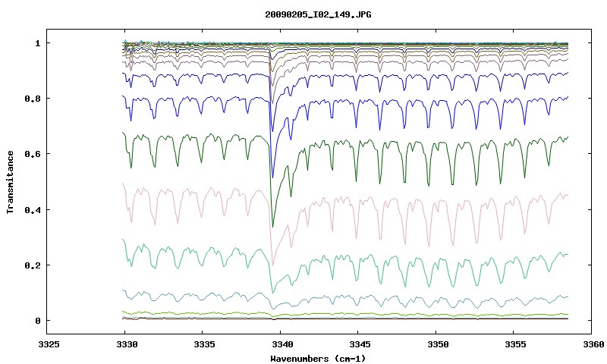Click the x-axis tick label 3350
Image resolution: width=607 pixels, height=364 pixels.
click(x=438, y=344)
